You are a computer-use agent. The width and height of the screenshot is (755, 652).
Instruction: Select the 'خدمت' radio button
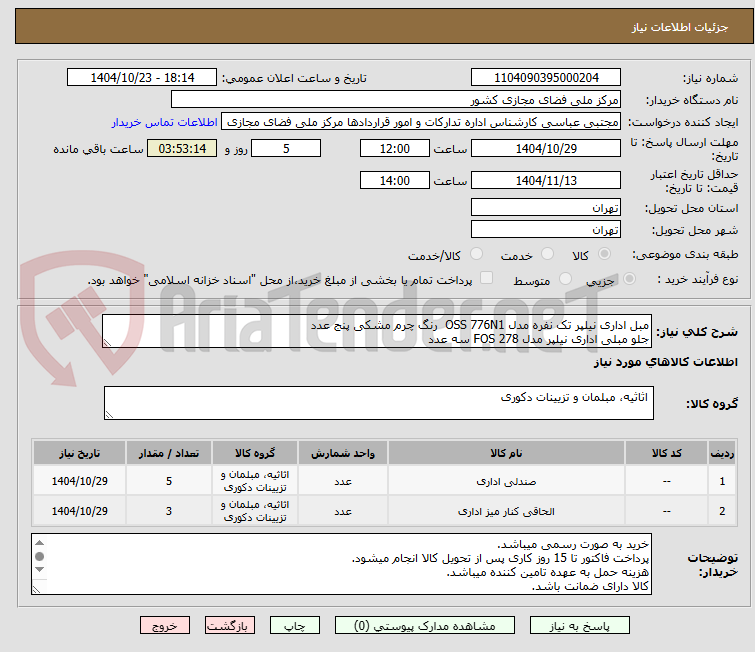click(547, 254)
